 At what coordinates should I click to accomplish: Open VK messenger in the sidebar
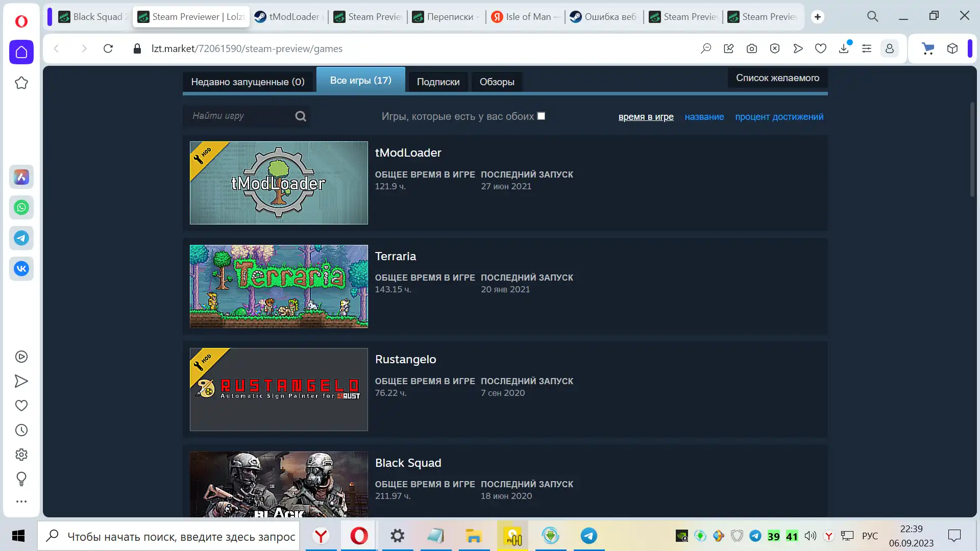[x=21, y=269]
